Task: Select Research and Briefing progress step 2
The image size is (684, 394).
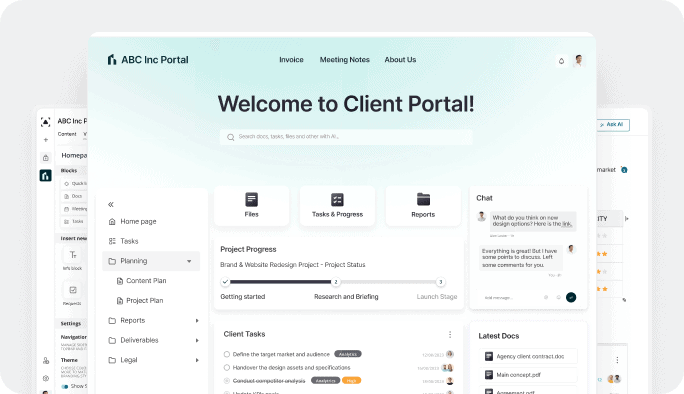Action: (x=335, y=282)
